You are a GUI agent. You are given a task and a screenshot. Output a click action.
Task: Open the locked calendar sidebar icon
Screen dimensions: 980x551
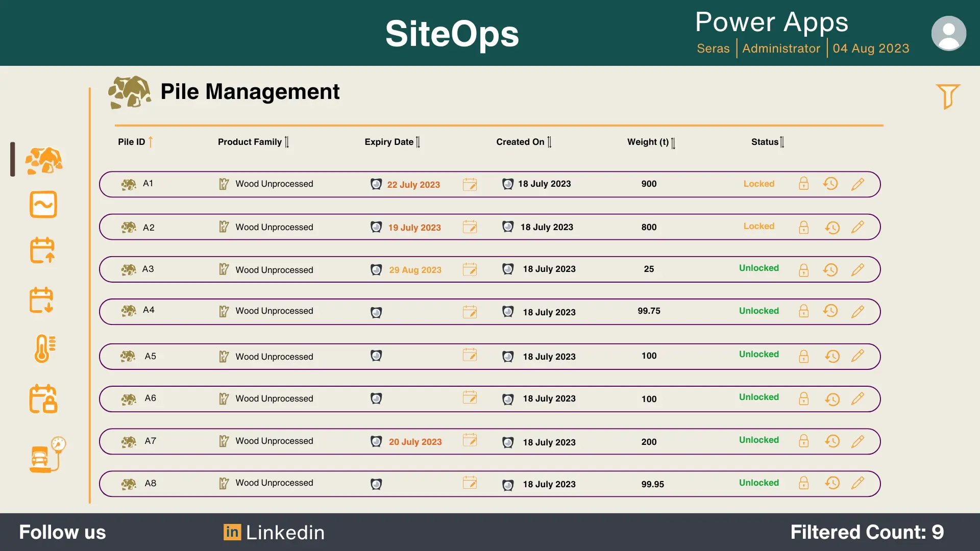[43, 399]
